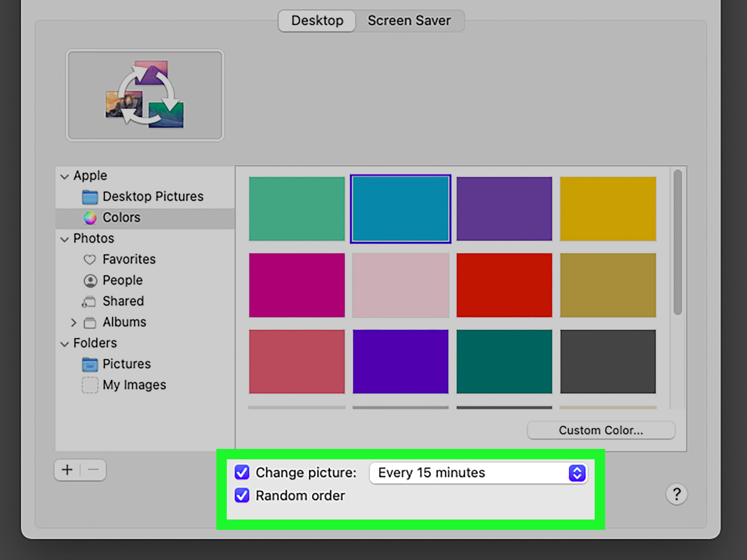Remove folder with minus button
Image resolution: width=747 pixels, height=560 pixels.
click(93, 470)
